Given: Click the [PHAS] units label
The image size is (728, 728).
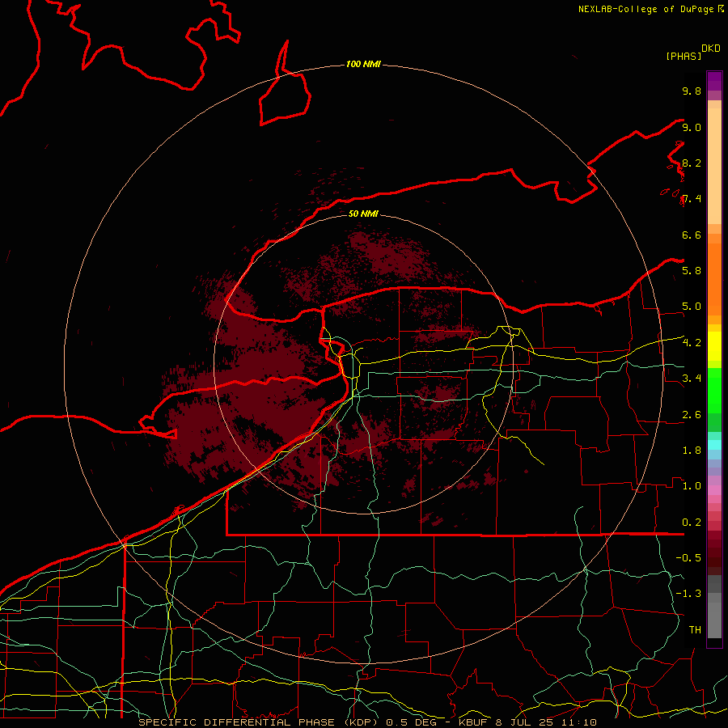Looking at the screenshot, I should 684,56.
